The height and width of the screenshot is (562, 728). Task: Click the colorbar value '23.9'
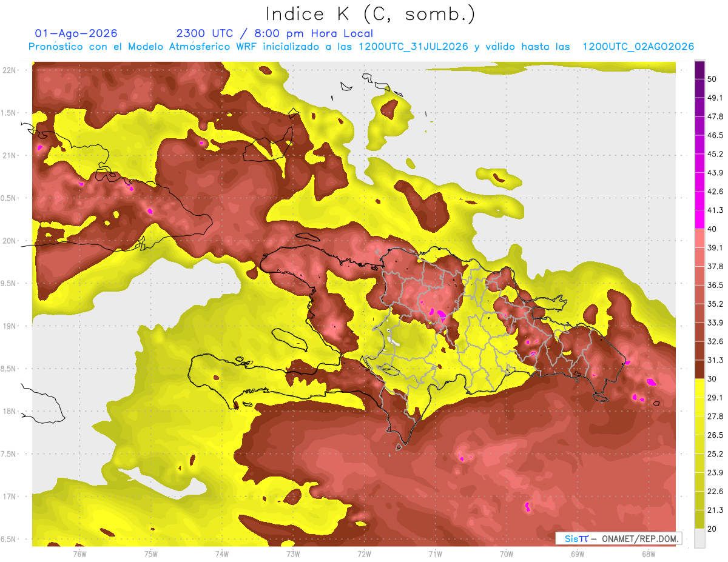point(716,472)
